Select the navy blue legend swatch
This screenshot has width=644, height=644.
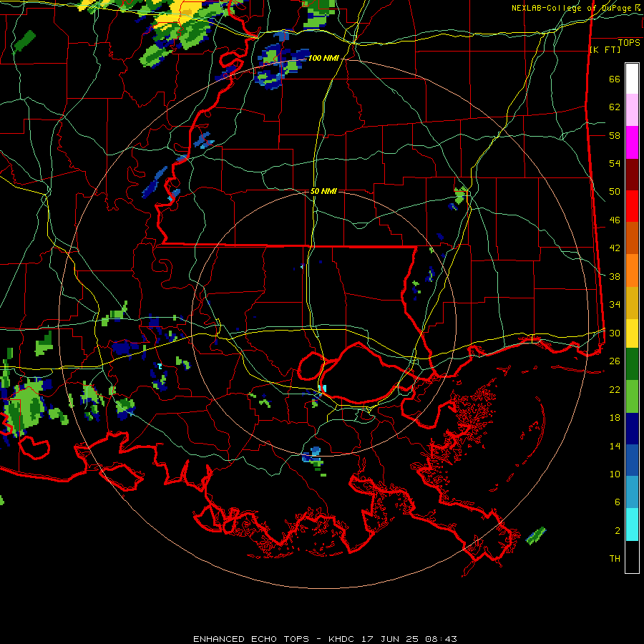[x=632, y=429]
